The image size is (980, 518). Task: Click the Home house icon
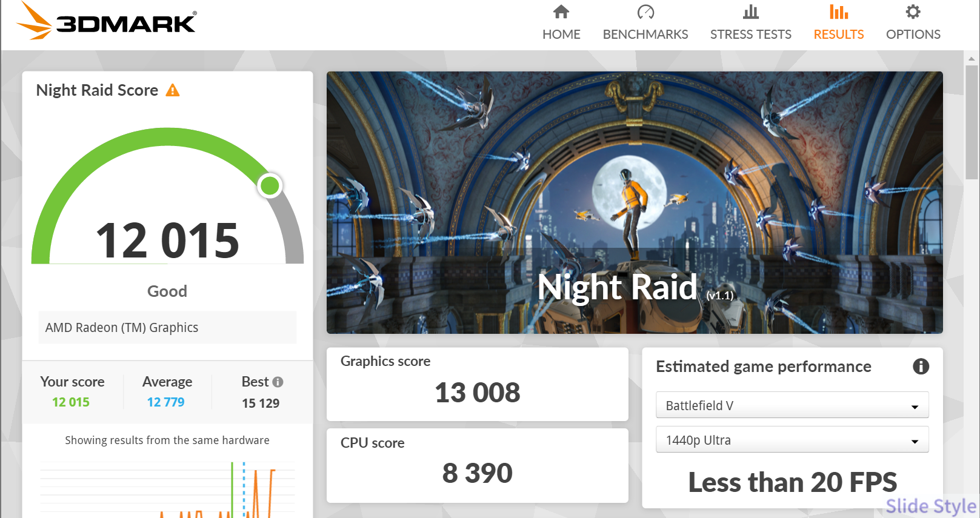[561, 12]
